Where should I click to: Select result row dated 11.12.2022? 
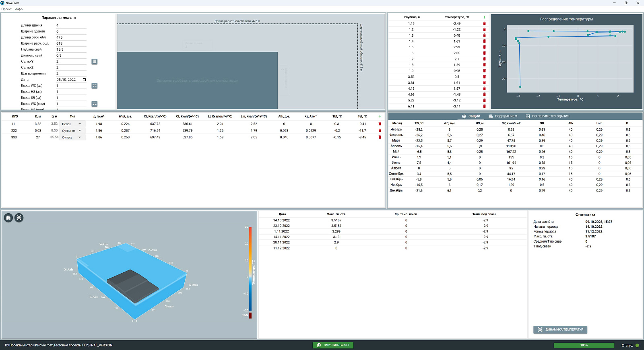coord(392,248)
